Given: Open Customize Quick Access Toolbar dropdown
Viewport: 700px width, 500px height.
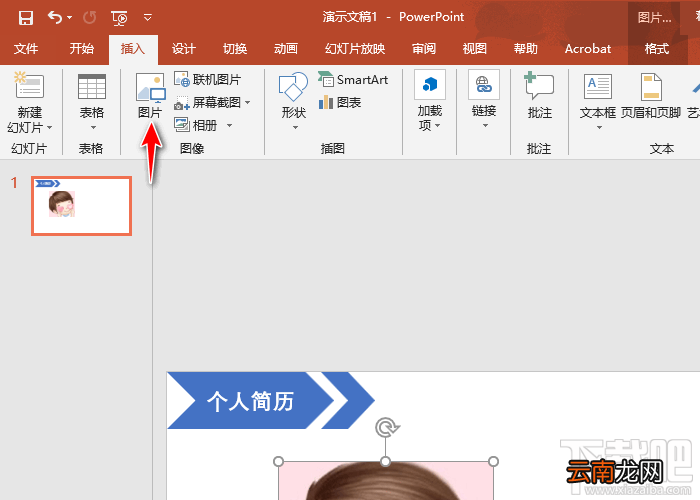Looking at the screenshot, I should pyautogui.click(x=148, y=18).
